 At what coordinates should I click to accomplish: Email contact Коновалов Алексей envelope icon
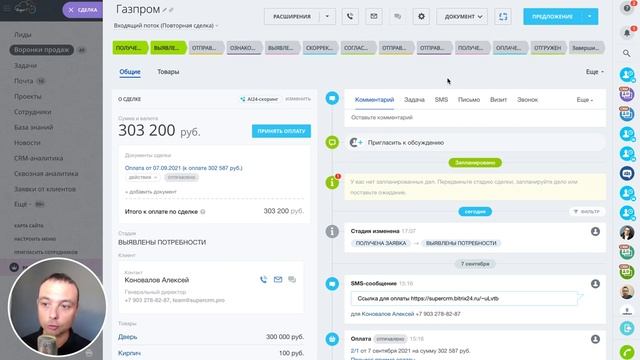(278, 280)
